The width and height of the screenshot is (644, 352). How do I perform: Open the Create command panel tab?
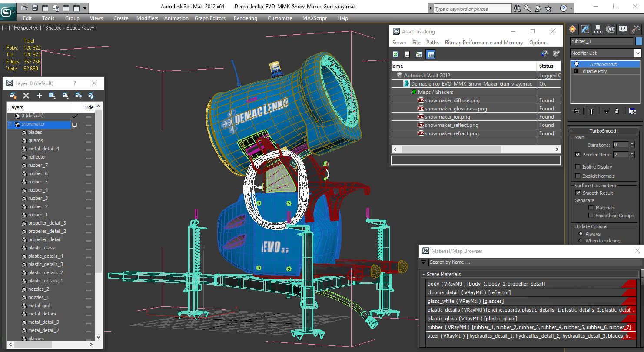pyautogui.click(x=572, y=29)
